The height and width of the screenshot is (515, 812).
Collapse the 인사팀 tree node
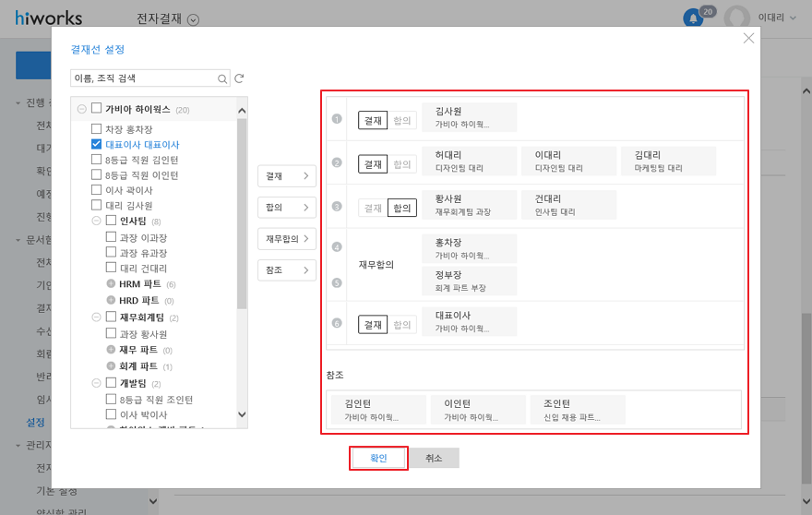point(97,222)
